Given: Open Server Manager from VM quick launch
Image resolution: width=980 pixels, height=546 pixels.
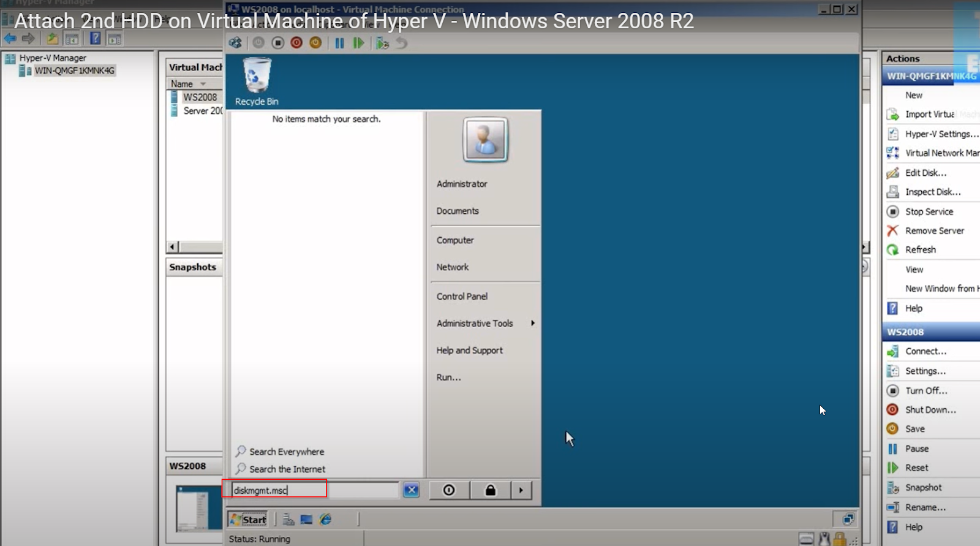Looking at the screenshot, I should click(288, 520).
